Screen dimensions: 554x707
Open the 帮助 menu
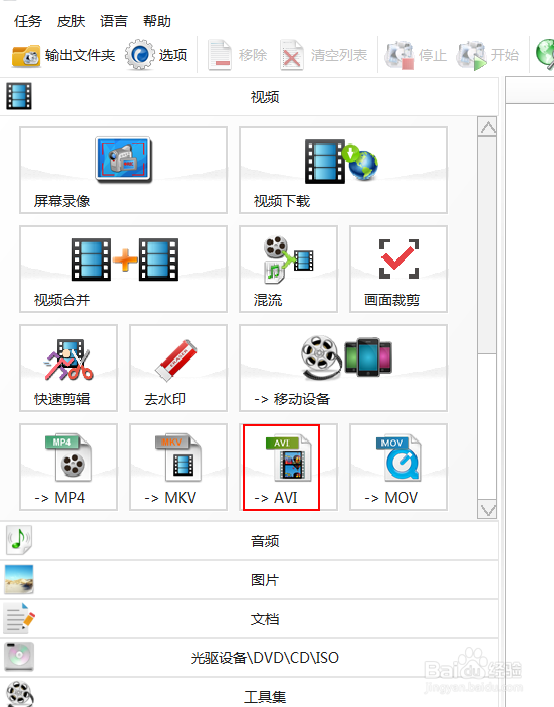(x=157, y=21)
